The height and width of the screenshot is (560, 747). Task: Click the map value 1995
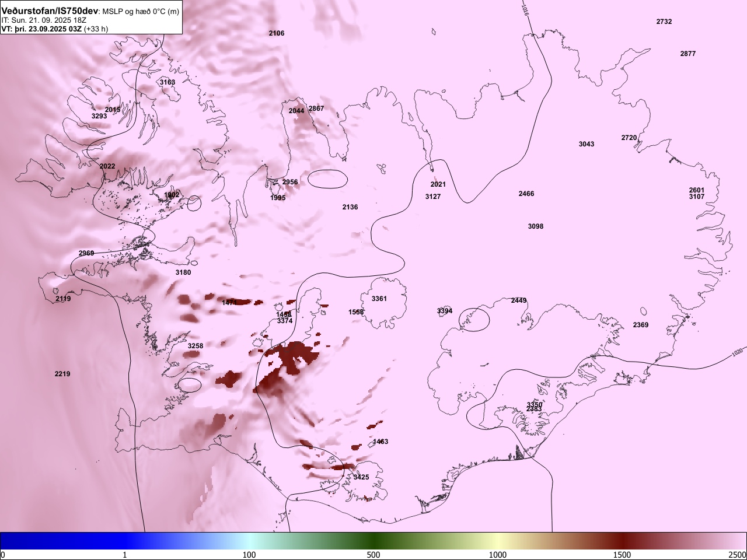(x=278, y=198)
